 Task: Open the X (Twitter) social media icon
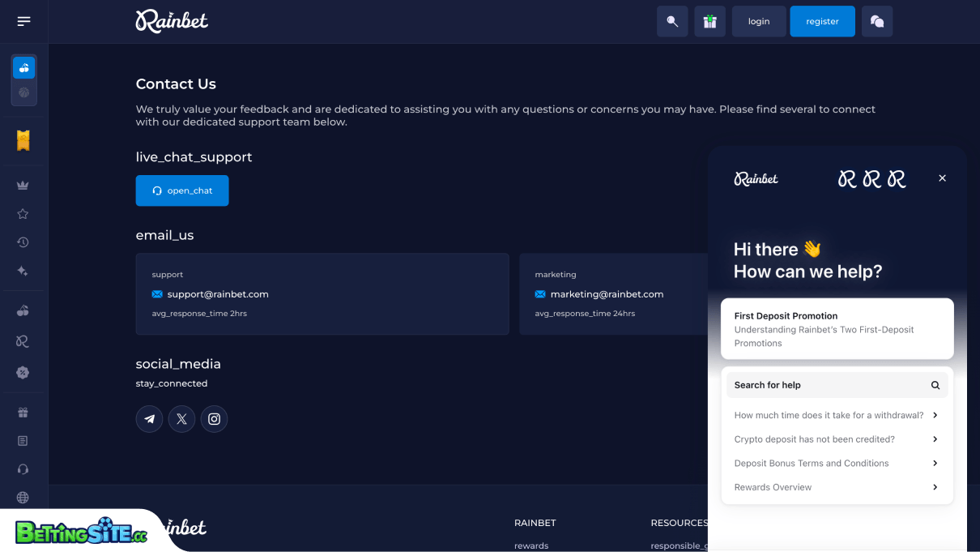(x=181, y=419)
